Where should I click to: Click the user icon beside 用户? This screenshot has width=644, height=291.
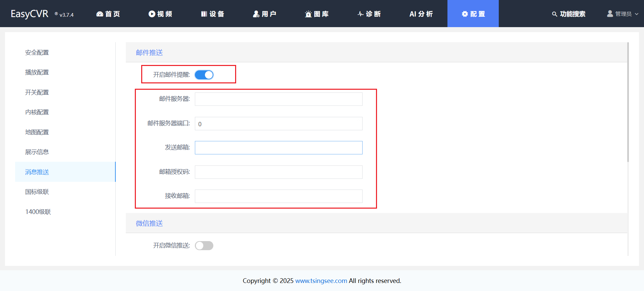point(256,14)
